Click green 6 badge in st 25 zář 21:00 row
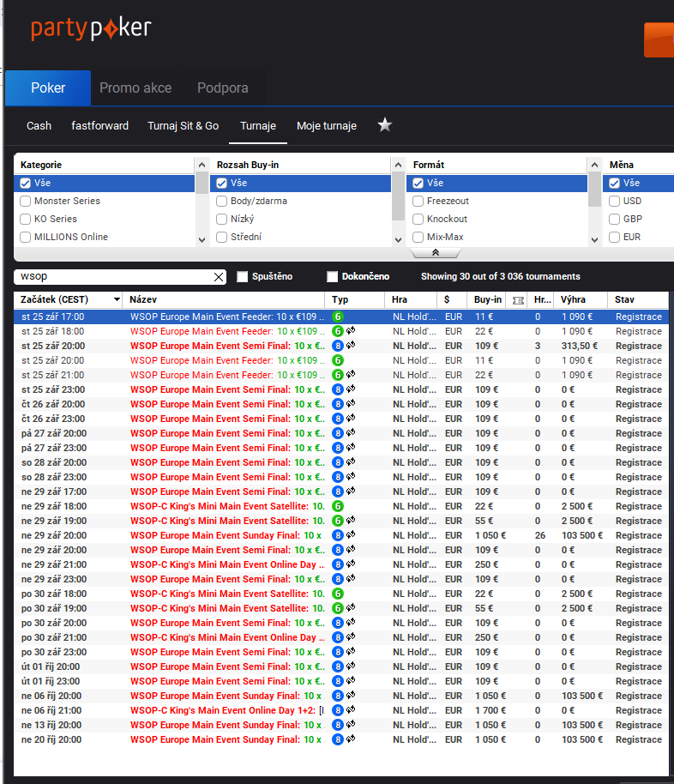 (x=338, y=375)
